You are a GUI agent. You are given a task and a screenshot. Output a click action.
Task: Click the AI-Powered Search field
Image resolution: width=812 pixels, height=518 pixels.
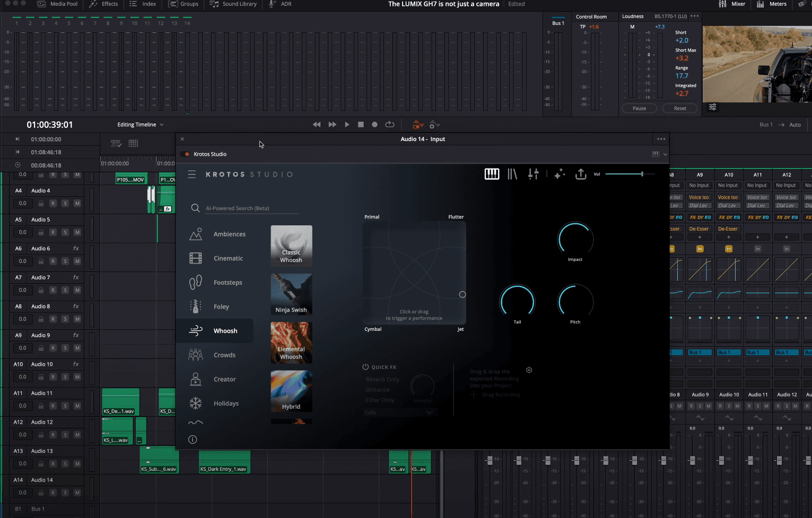pos(252,208)
